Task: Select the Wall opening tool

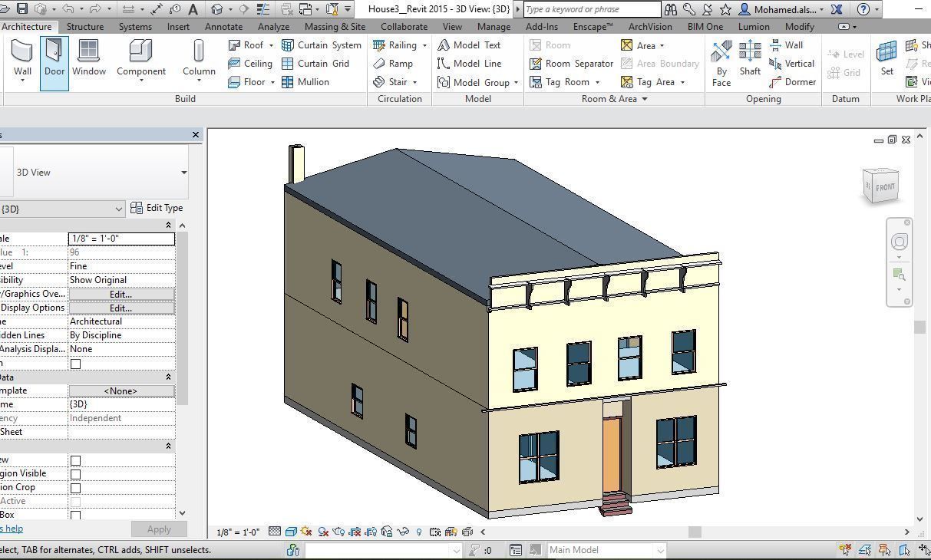Action: coord(786,45)
